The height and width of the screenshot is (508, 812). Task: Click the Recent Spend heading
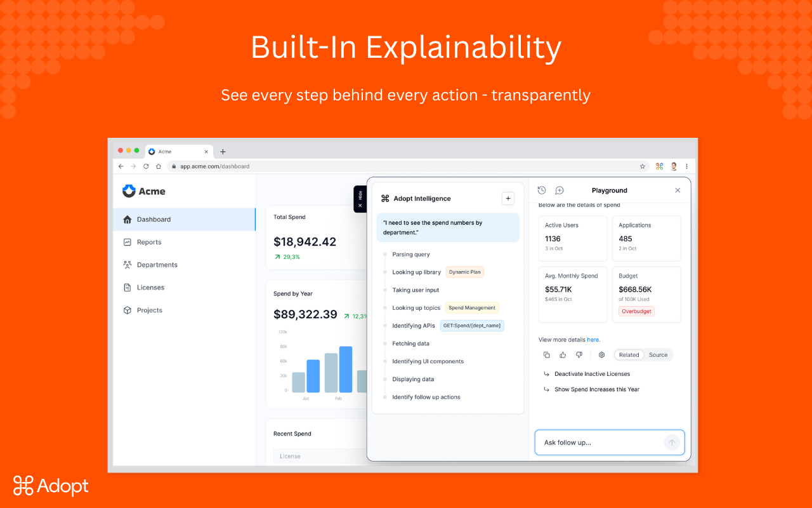[x=292, y=434]
